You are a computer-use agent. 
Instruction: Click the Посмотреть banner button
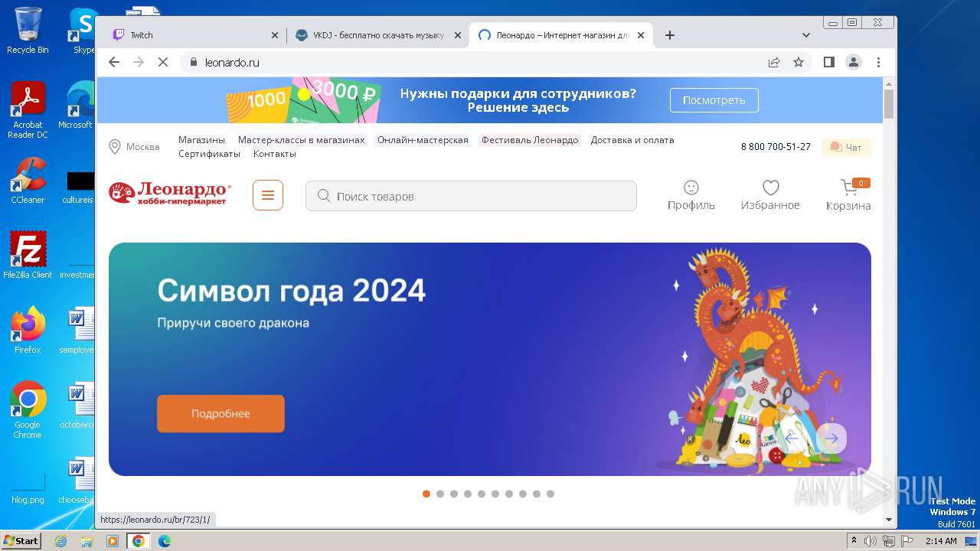(714, 100)
